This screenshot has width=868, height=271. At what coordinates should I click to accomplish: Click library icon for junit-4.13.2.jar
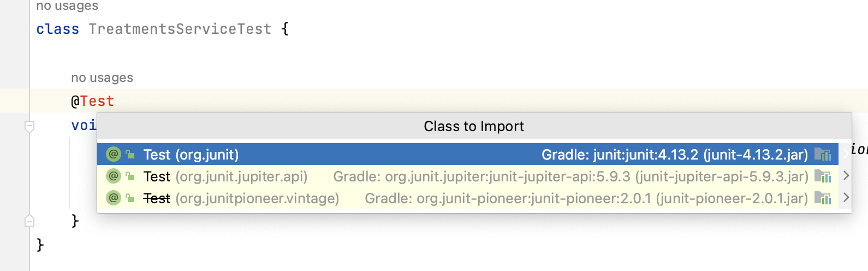[x=823, y=154]
